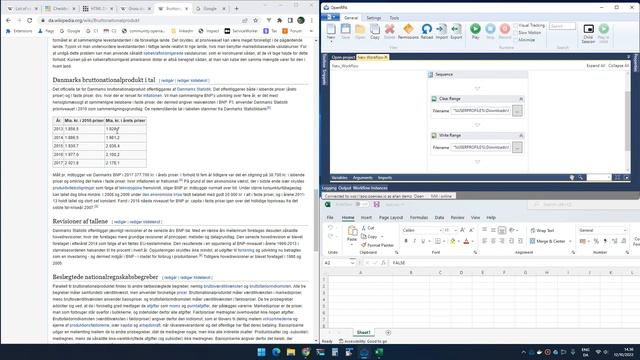Open the Imports panel in the designer
The height and width of the screenshot is (360, 640).
tap(385, 178)
